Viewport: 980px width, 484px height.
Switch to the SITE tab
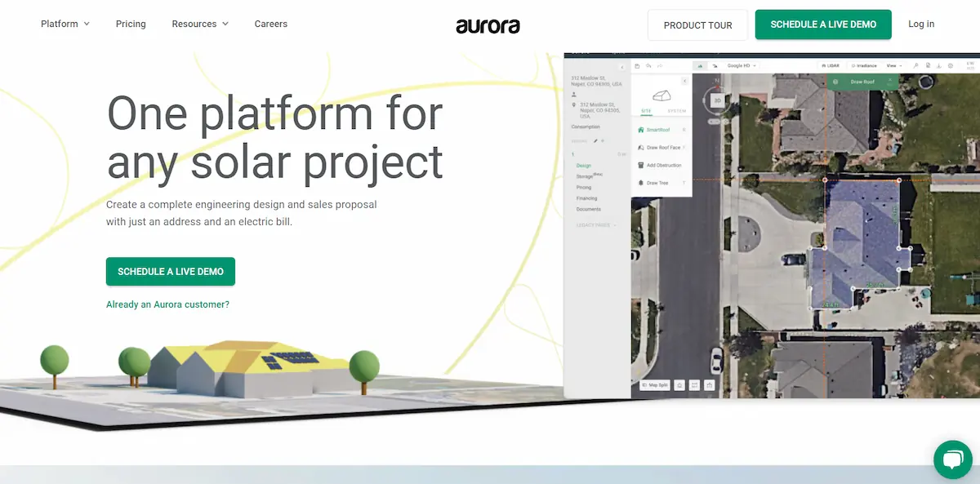click(x=646, y=111)
